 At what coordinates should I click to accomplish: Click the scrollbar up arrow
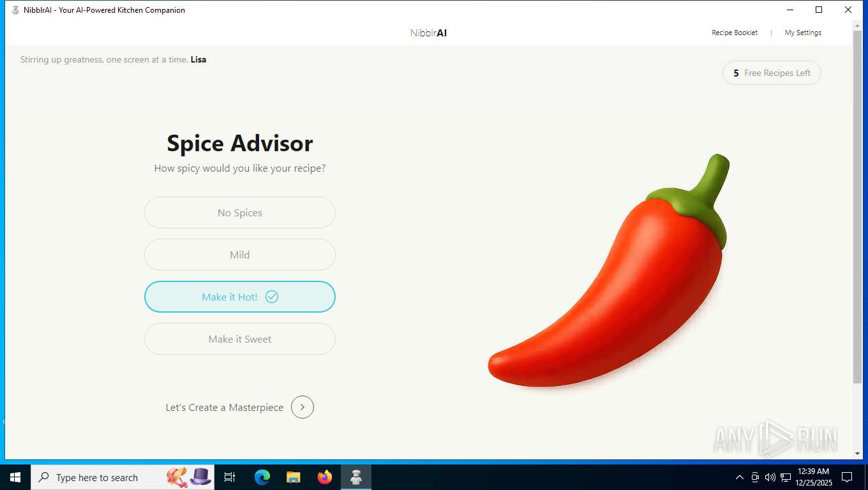pyautogui.click(x=857, y=25)
